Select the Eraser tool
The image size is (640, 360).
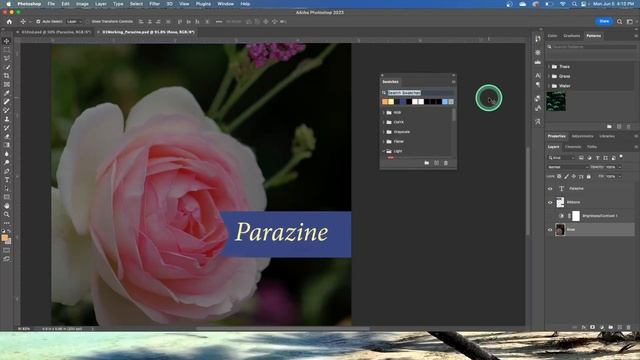point(7,136)
